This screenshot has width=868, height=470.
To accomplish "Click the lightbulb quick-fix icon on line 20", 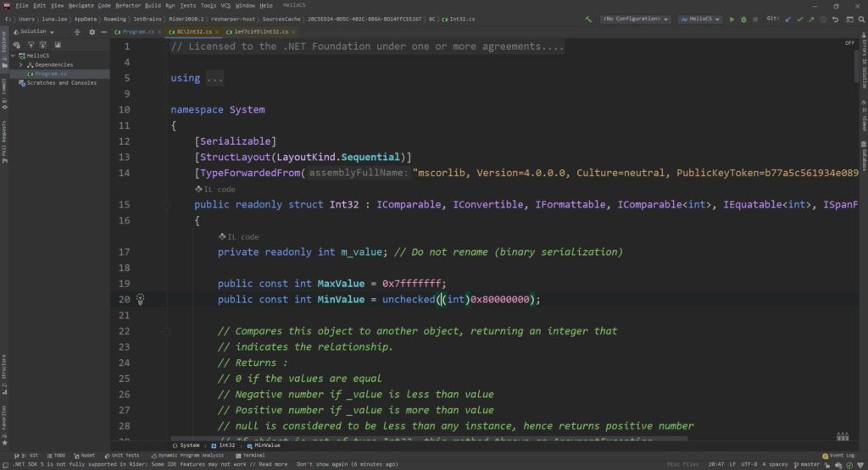I will (x=141, y=299).
